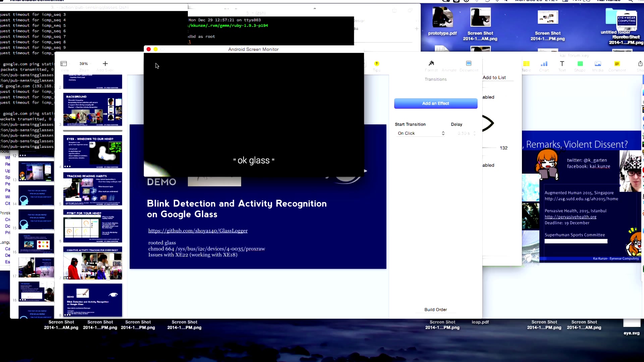The width and height of the screenshot is (644, 362).
Task: Click the Deadline: 19 December text
Action: [x=567, y=223]
